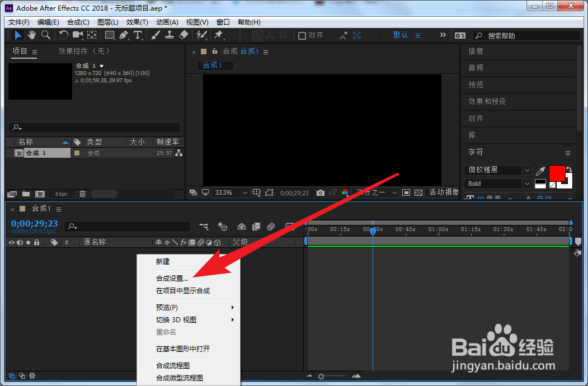Click the show channel color icon
Screen dimensions: 588x386
pos(345,193)
